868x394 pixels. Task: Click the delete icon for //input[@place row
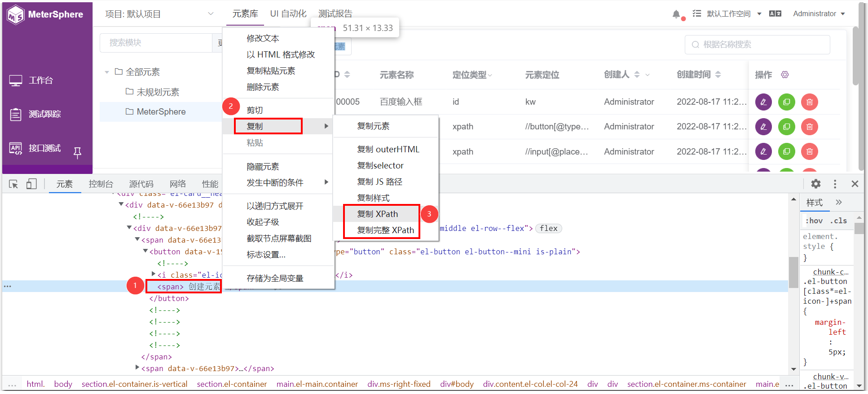coord(809,151)
